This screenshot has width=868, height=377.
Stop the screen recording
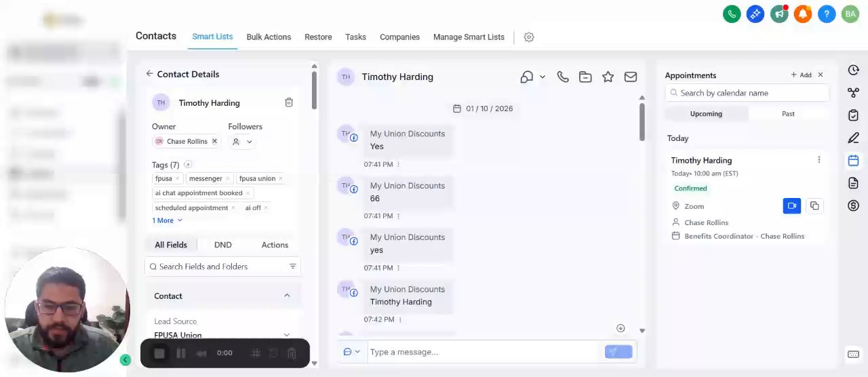tap(159, 353)
